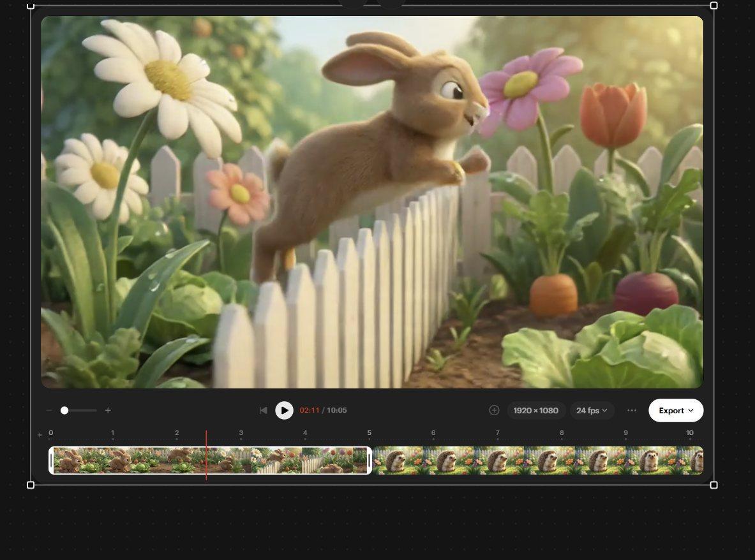Click the rabbit video preview area
Viewport: 755px width, 560px height.
[x=371, y=202]
